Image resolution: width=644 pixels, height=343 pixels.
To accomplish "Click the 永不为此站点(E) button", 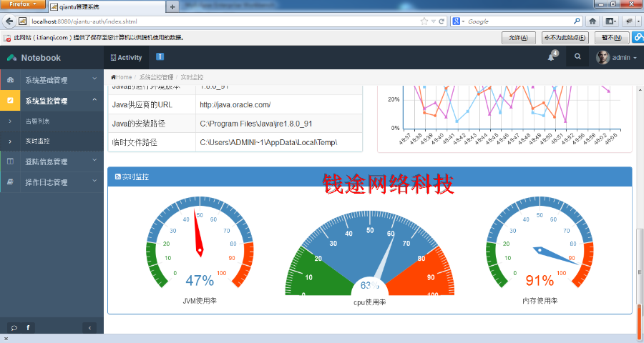I will (565, 38).
